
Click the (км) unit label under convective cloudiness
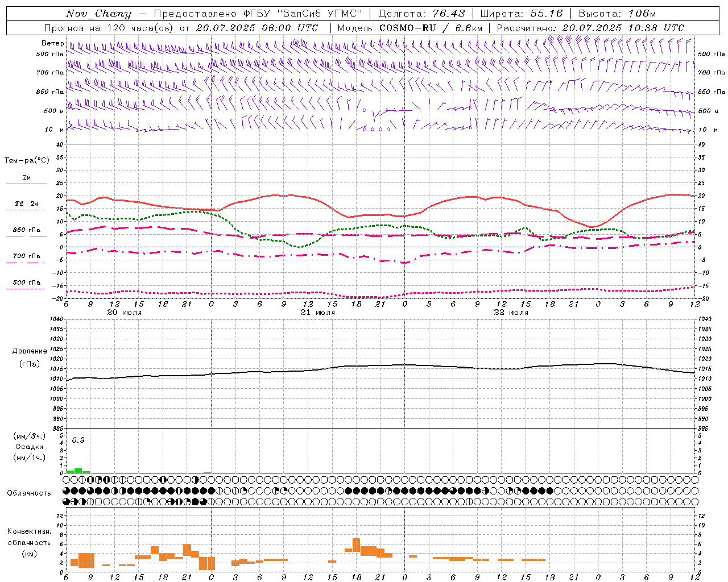click(x=29, y=554)
